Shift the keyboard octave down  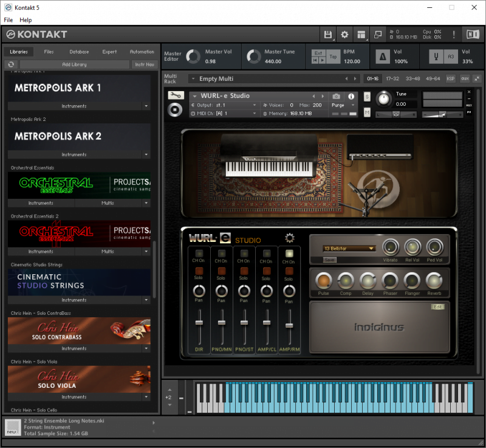[x=169, y=405]
